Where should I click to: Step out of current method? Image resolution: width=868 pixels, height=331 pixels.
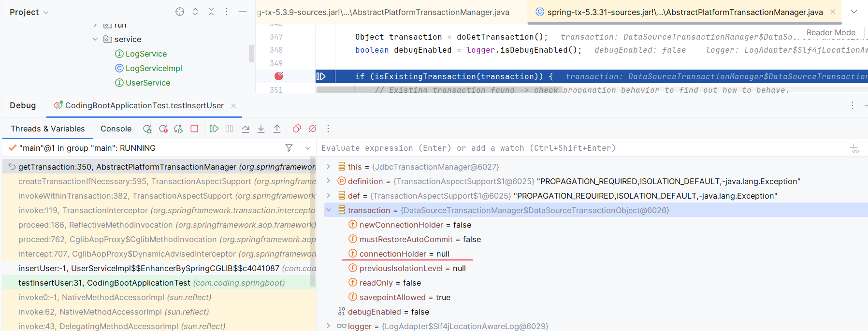tap(277, 129)
